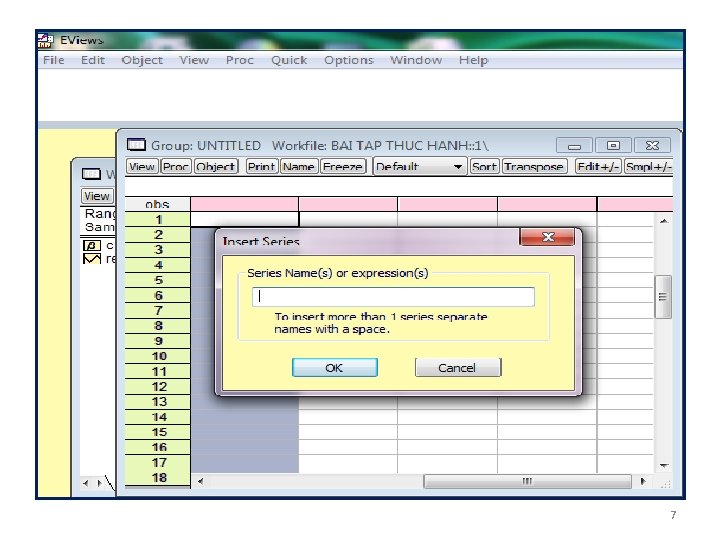Maximize the Group UNTITLED window
Viewport: 720px width, 540px height.
pos(613,146)
